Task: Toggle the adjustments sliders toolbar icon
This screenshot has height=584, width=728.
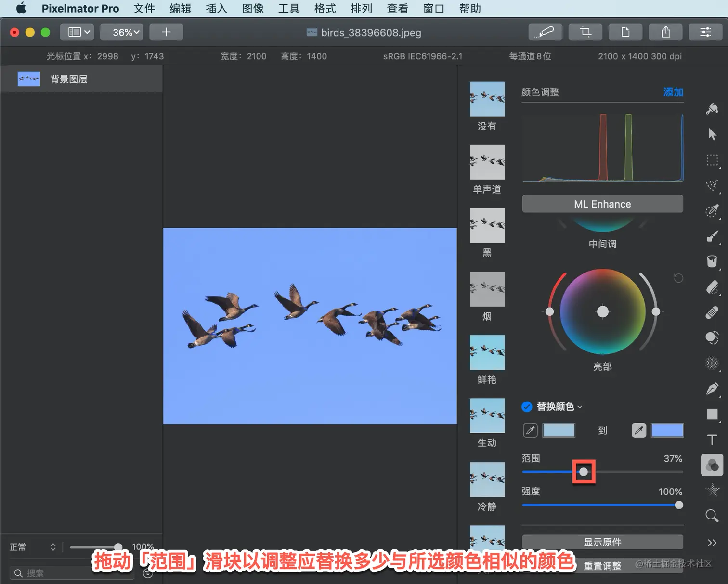Action: pyautogui.click(x=706, y=32)
